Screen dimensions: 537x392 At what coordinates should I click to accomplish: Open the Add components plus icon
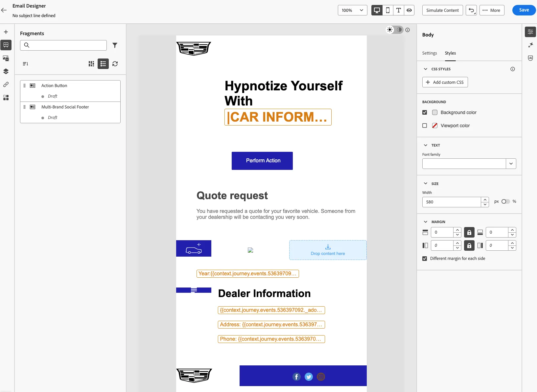point(6,32)
